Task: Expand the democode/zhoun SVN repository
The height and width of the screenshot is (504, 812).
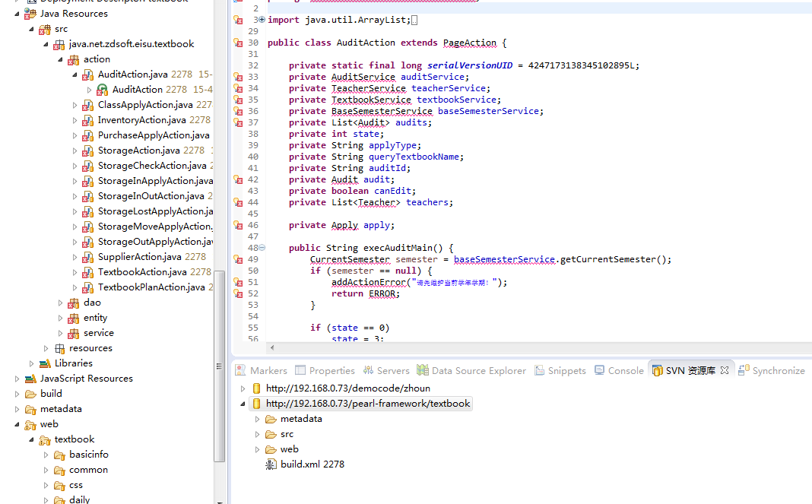Action: coord(243,388)
